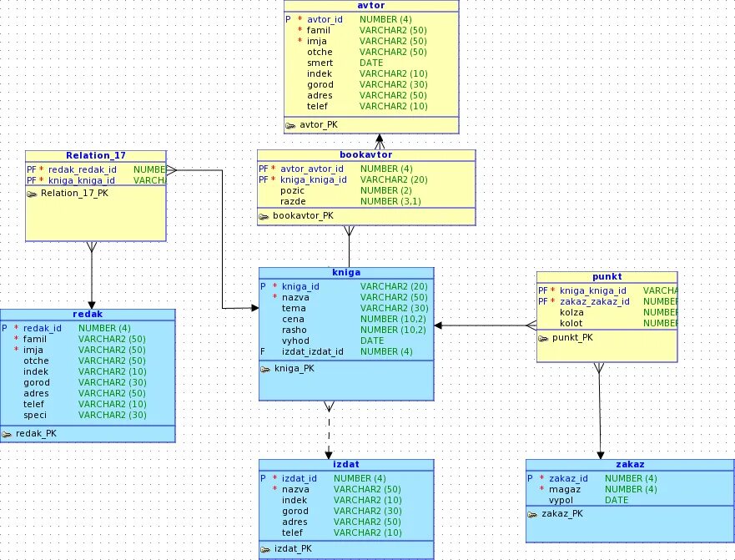The height and width of the screenshot is (560, 735).
Task: Click the key icon for zakaz_PK
Action: 534,513
